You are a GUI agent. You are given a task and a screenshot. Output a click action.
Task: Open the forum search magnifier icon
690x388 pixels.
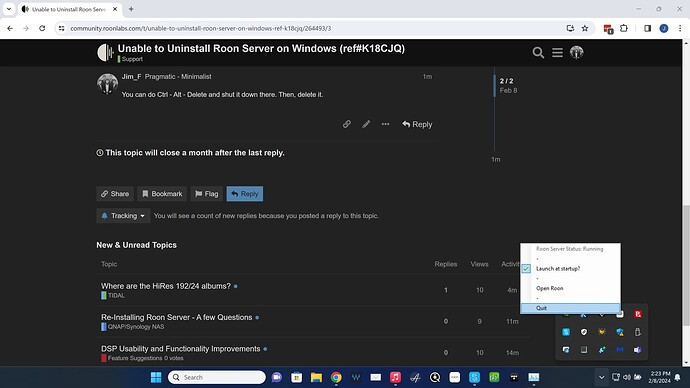tap(538, 53)
